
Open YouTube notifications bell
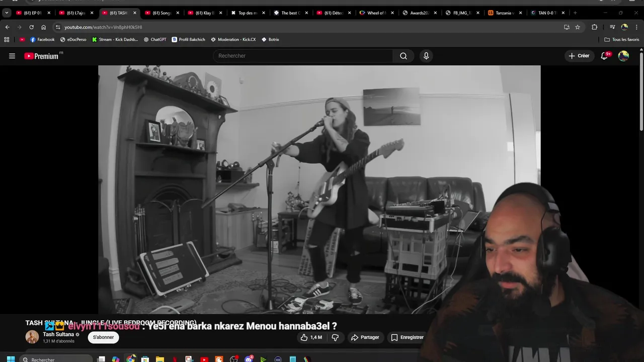tap(605, 56)
